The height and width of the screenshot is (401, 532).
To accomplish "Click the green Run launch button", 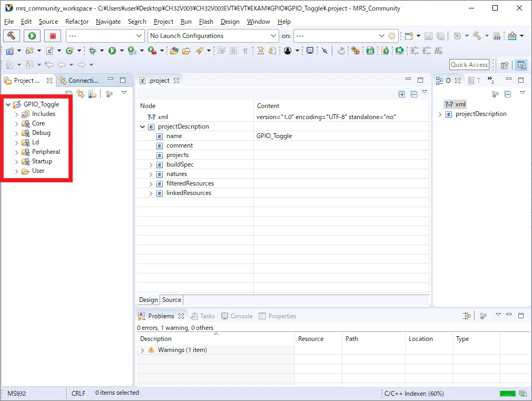I will [x=32, y=36].
